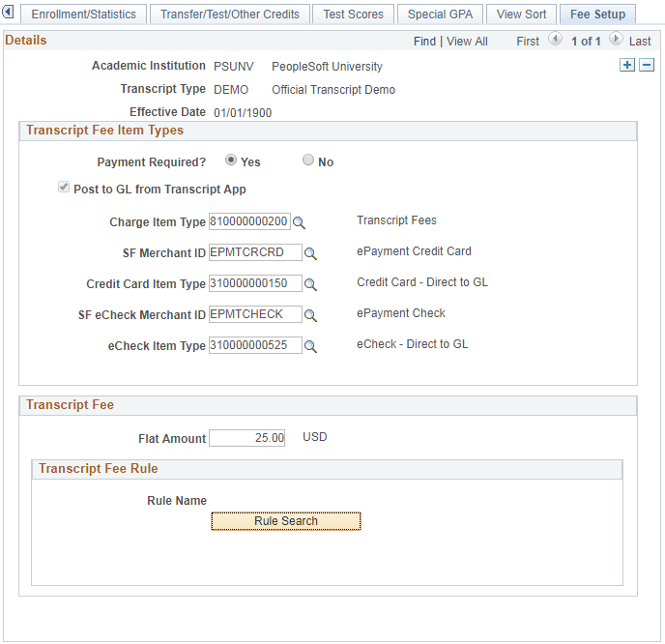Viewport: 665px width, 644px height.
Task: Edit the SF Merchant ID field
Action: [255, 252]
